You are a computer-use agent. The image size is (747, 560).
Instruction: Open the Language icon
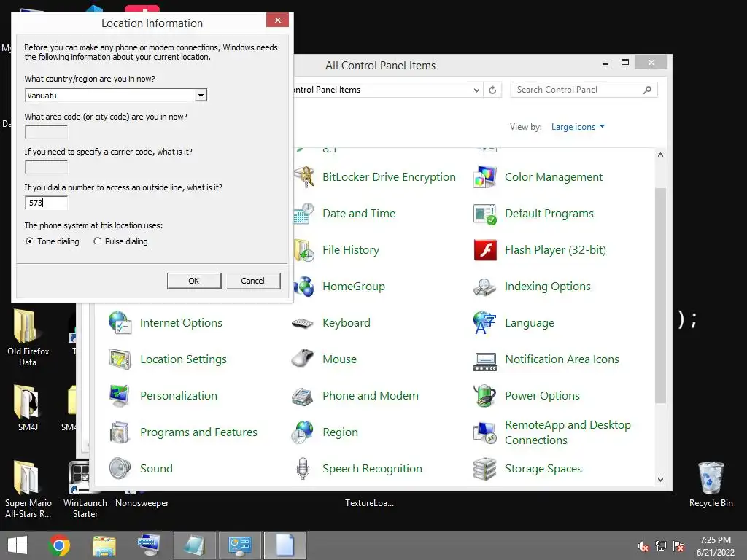pos(485,323)
